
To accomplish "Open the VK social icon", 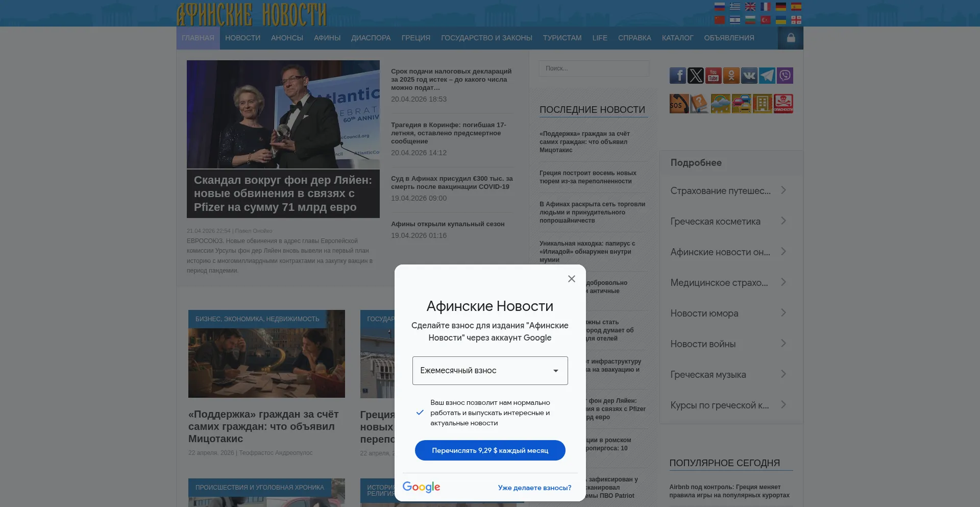I will pos(749,76).
